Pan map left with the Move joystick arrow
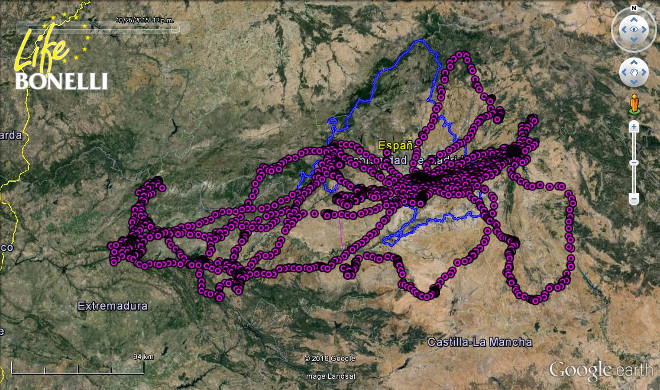Viewport: 660px width, 390px height. (x=624, y=72)
